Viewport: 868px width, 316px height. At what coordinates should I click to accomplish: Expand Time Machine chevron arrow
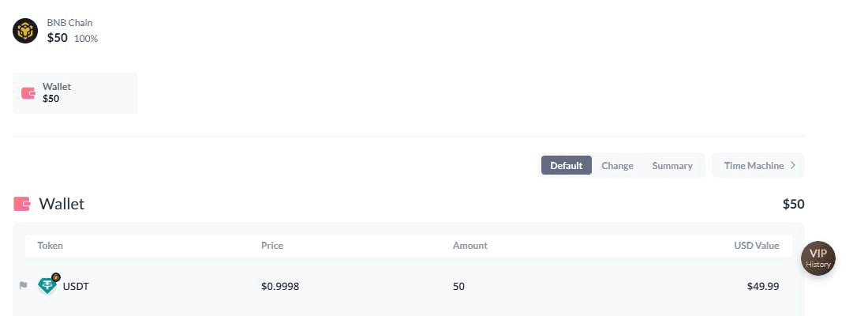pos(793,165)
